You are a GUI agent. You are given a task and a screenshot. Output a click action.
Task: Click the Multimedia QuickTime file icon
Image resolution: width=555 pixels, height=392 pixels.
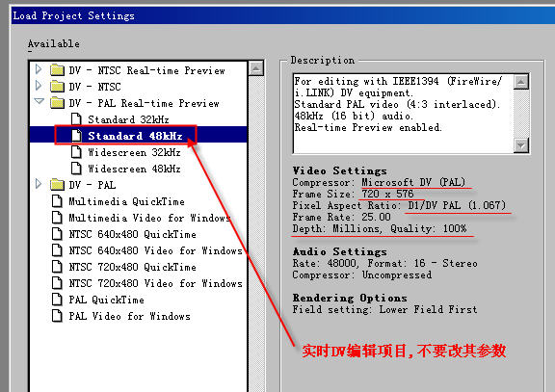pyautogui.click(x=57, y=201)
